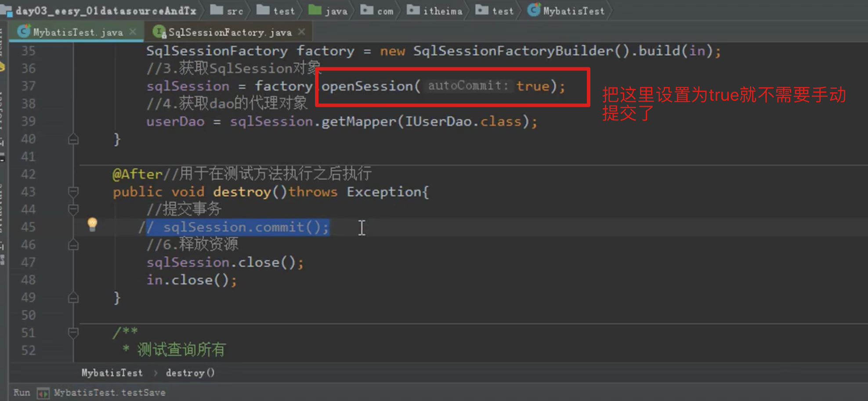Toggle fold marker at line 46
Viewport: 868px width, 401px height.
tap(73, 245)
